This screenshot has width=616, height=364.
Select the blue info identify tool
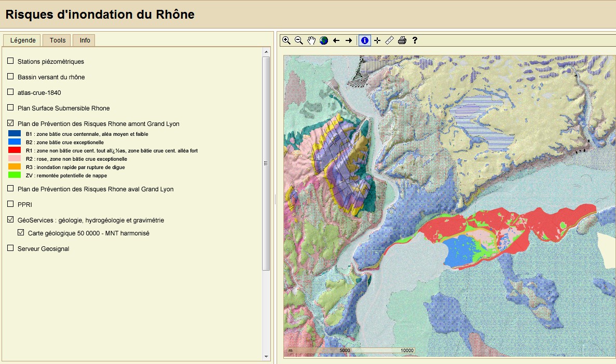tap(365, 40)
